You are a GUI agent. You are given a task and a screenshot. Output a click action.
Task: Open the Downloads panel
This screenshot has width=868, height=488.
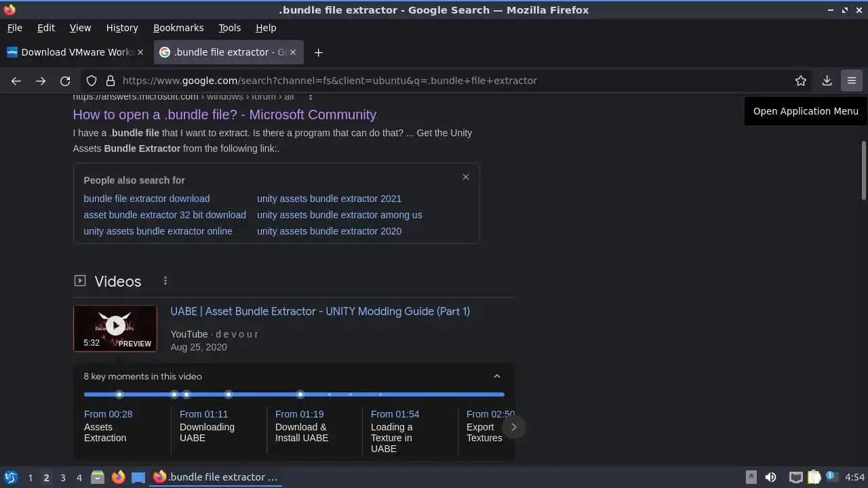coord(827,81)
